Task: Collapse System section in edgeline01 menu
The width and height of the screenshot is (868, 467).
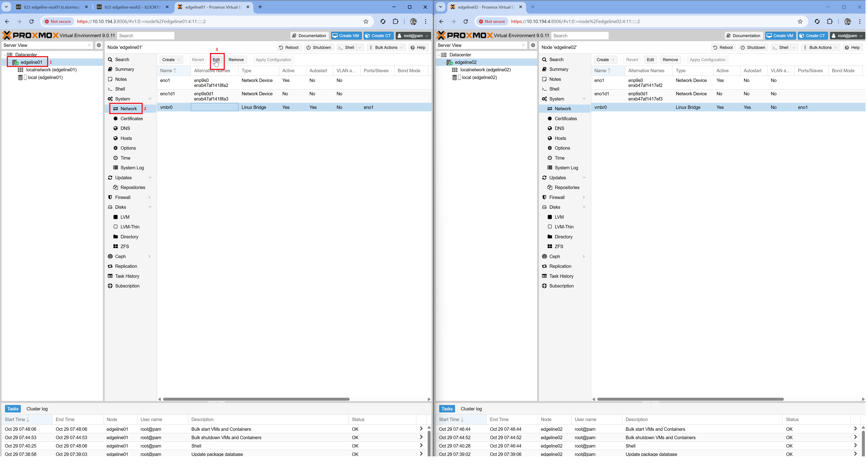Action: [x=150, y=99]
